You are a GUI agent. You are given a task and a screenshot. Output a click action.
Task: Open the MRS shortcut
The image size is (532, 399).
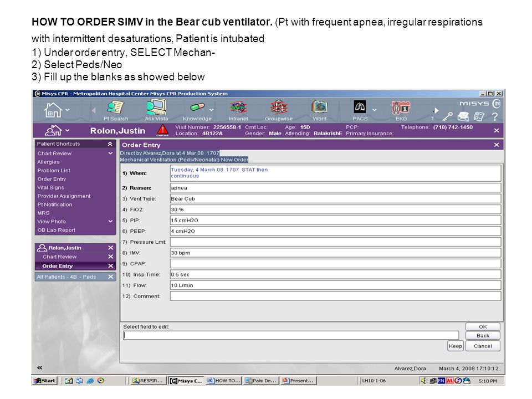43,213
